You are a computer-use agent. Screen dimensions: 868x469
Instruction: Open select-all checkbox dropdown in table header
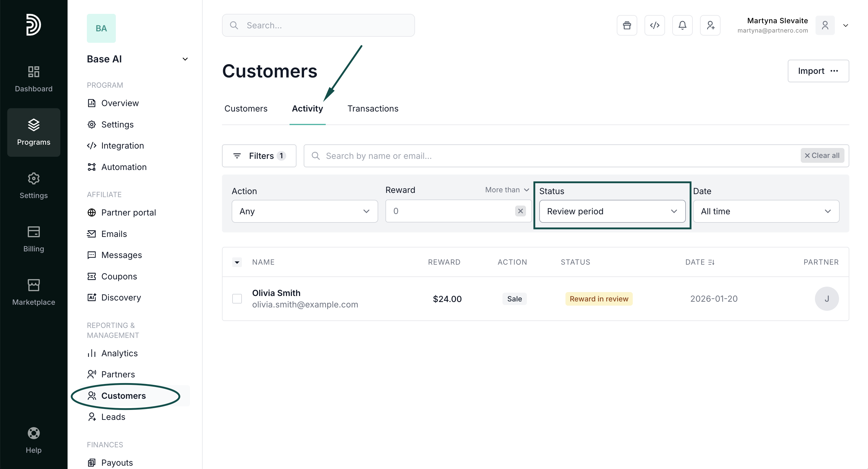(x=237, y=262)
